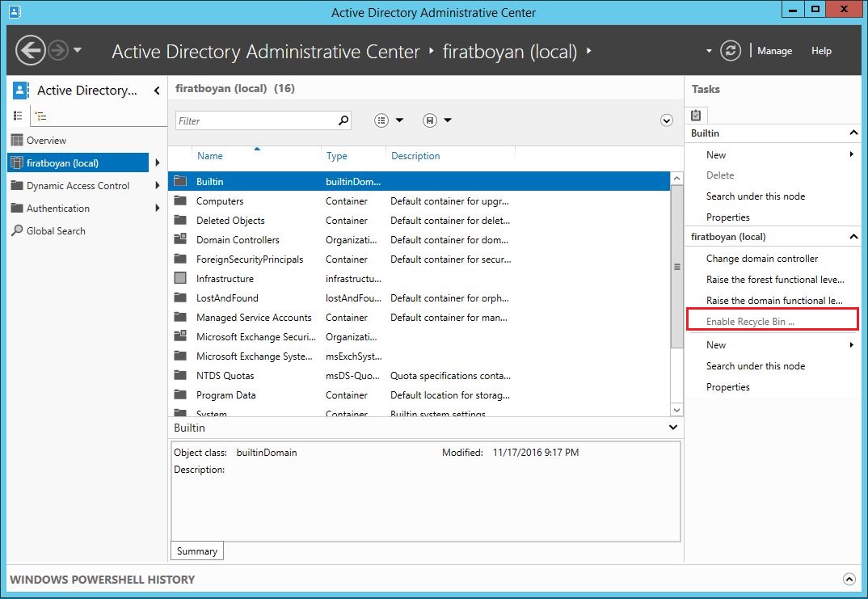Click breadcrumb arrow after Administrative Center
This screenshot has height=599, width=868.
432,51
